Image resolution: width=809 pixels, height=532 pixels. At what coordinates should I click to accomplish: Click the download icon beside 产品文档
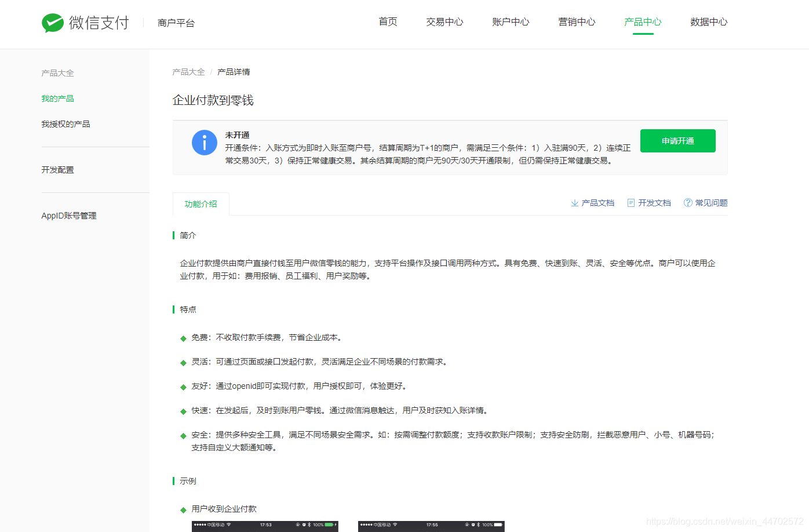(x=575, y=203)
